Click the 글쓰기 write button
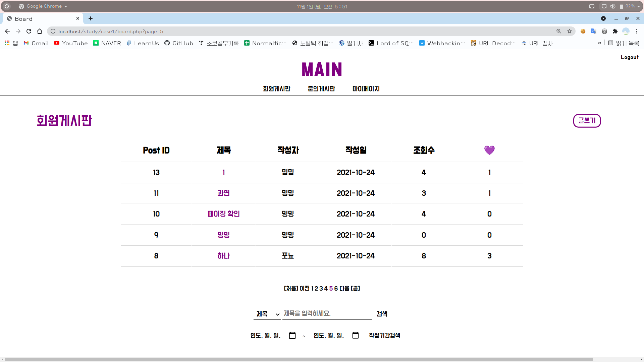Viewport: 644px width, 362px height. 587,121
